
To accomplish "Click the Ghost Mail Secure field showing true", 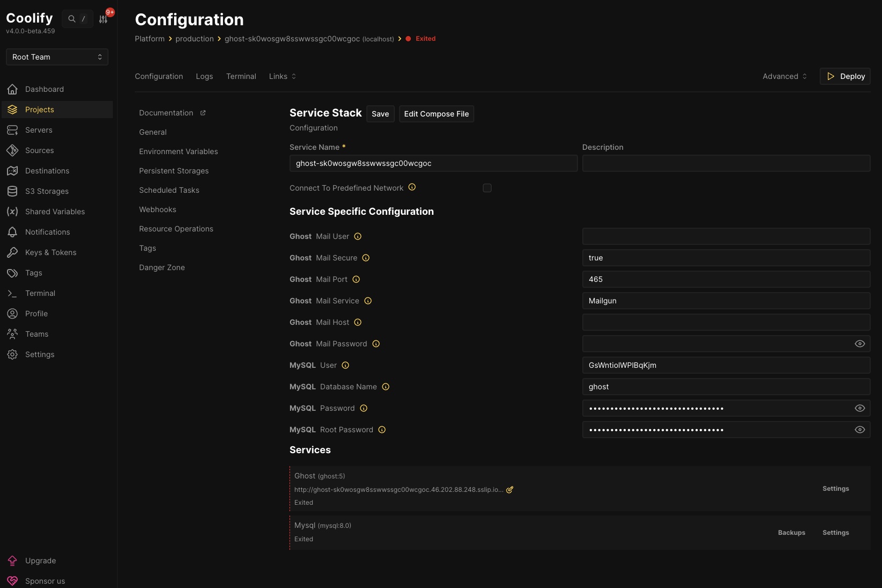I will 726,258.
